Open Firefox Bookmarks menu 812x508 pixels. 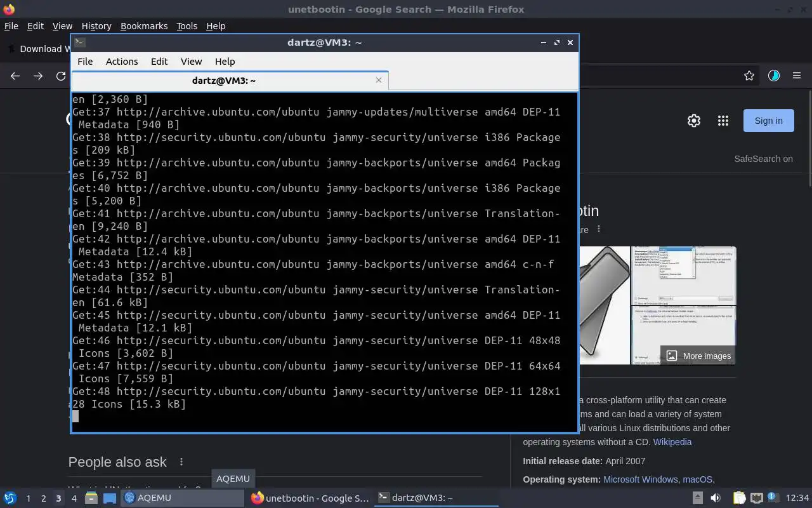(x=144, y=26)
